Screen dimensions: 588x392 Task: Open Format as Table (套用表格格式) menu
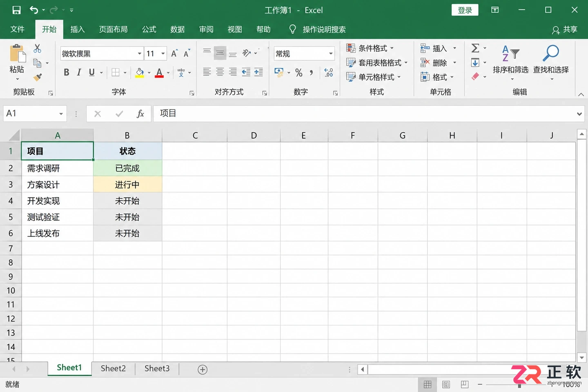click(377, 62)
